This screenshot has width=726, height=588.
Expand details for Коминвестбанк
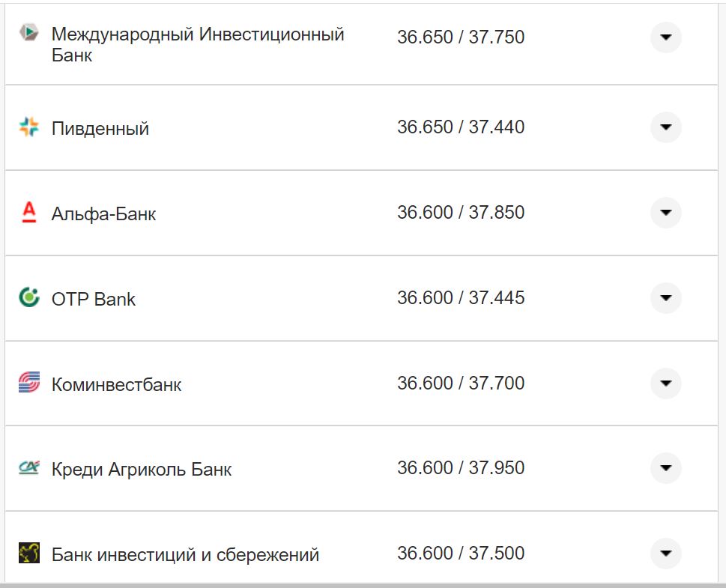(665, 383)
